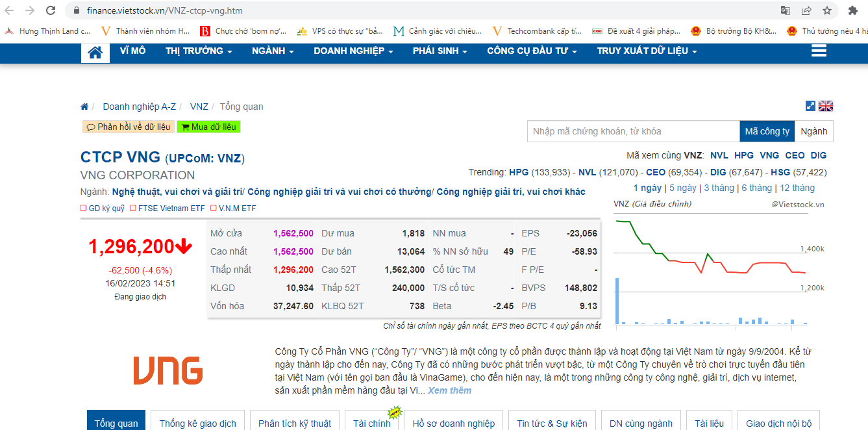Toggle GD ký quỹ checkbox
The width and height of the screenshot is (868, 430).
(x=84, y=209)
